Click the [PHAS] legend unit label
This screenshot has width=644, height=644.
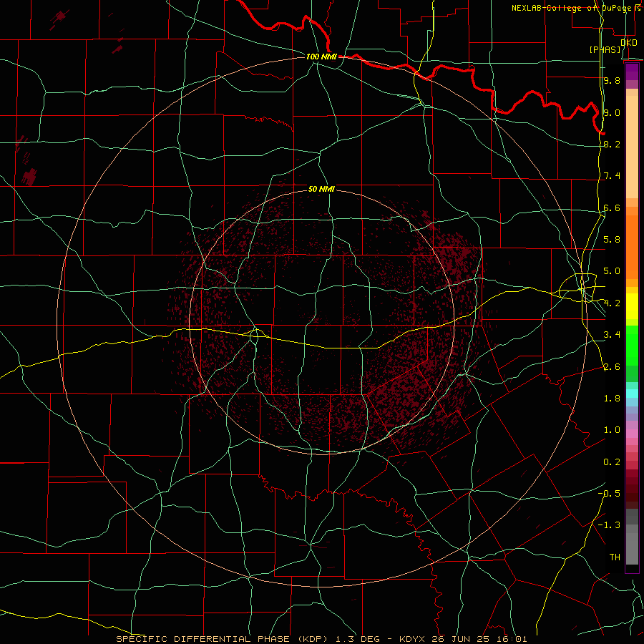(x=605, y=49)
